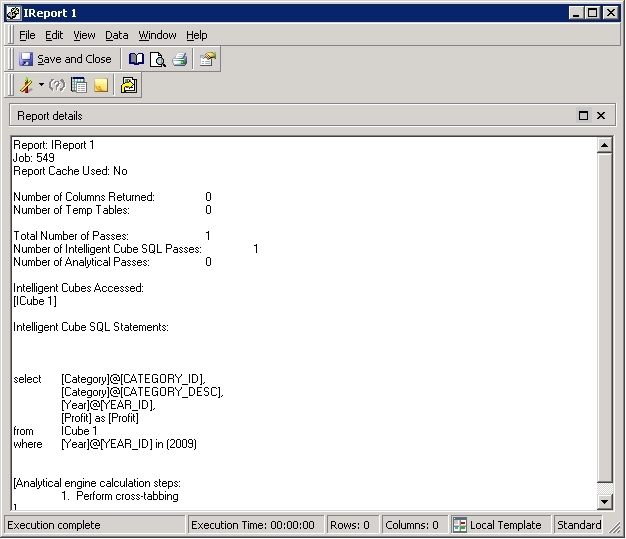Click the refresh export icon on toolbar
This screenshot has width=626, height=539.
tap(129, 85)
